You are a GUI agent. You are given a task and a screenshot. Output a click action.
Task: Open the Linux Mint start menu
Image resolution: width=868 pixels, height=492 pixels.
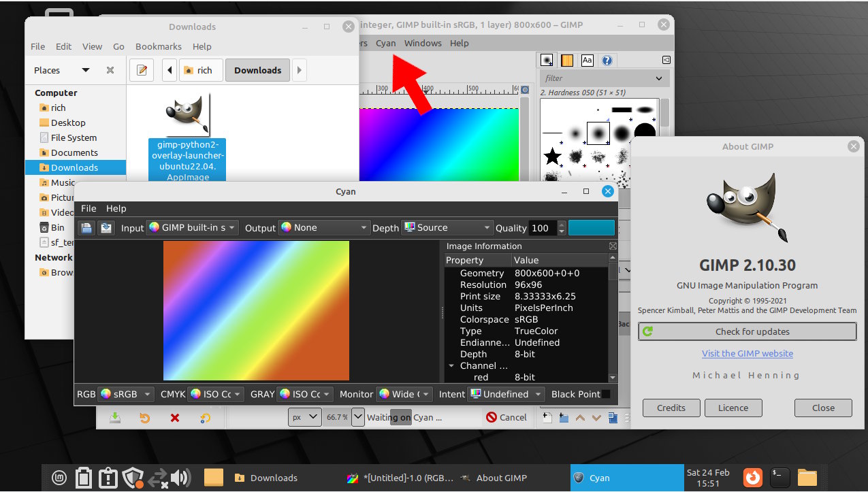[60, 478]
